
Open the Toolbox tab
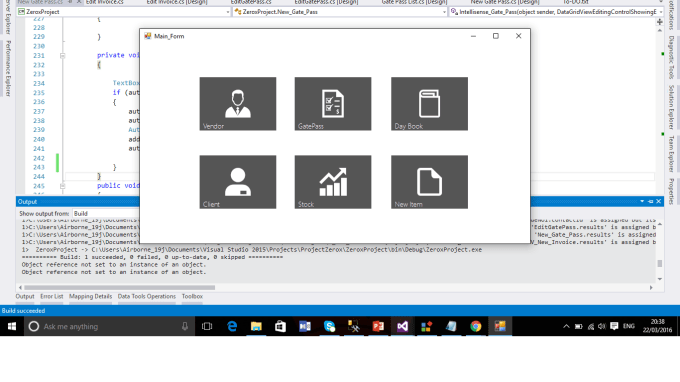click(192, 297)
